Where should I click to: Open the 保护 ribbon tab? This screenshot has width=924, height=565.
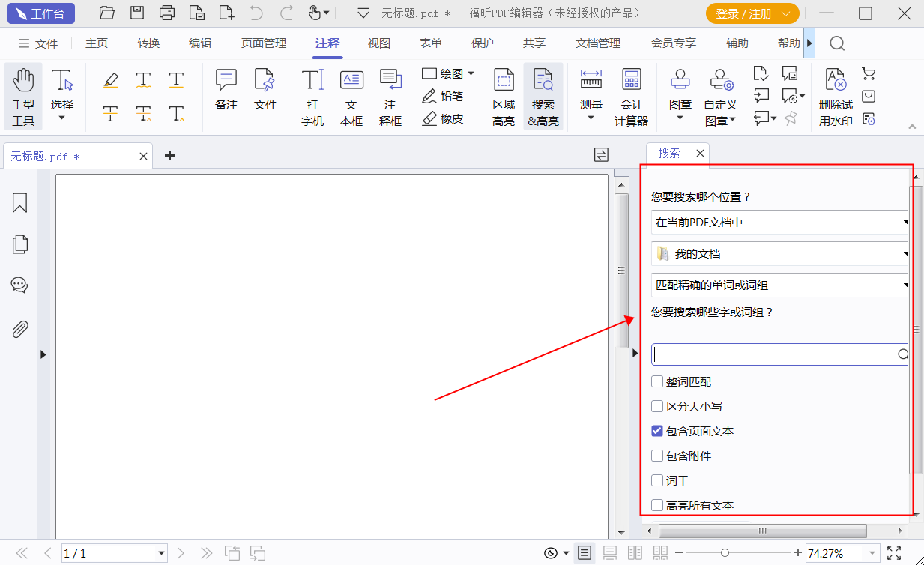tap(482, 43)
